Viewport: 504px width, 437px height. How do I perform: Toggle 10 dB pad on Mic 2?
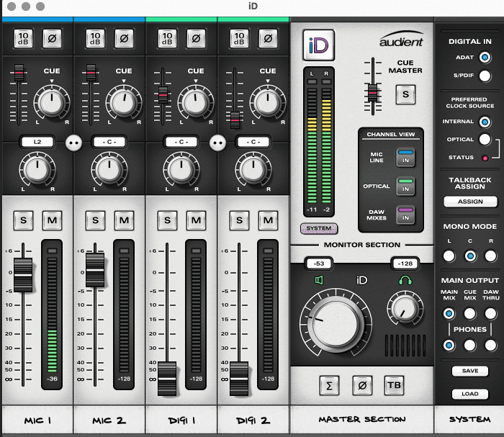95,39
